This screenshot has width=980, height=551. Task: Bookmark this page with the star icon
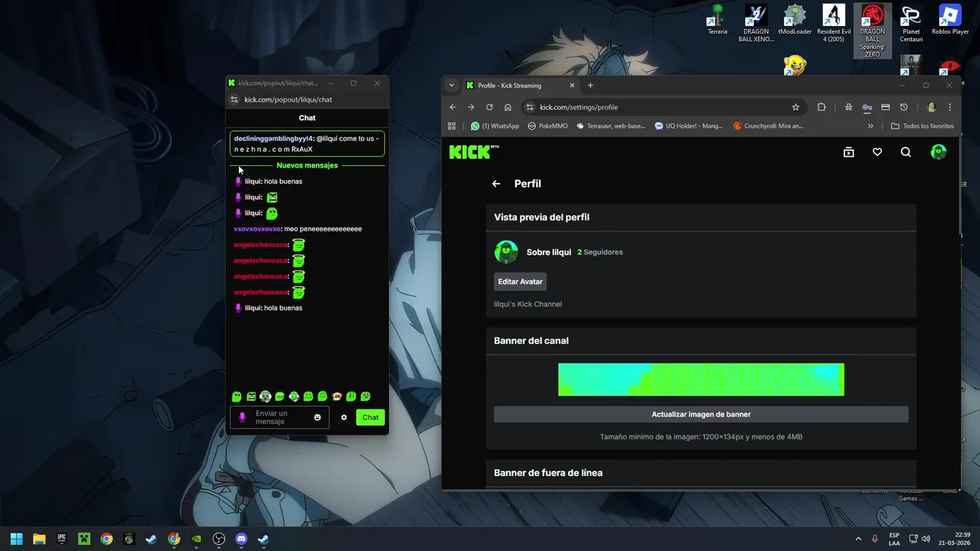795,107
